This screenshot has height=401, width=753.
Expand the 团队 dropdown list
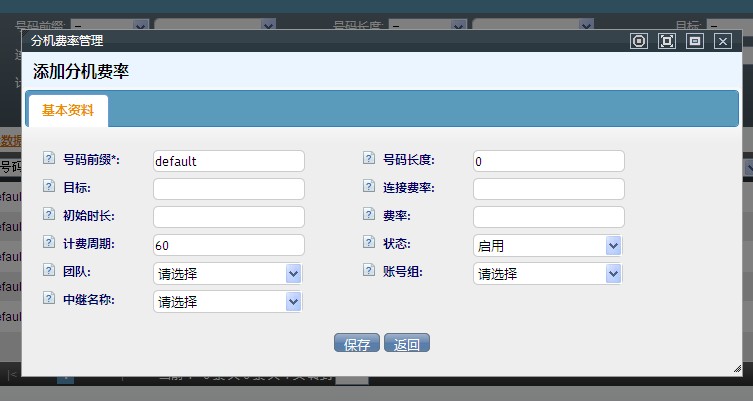point(227,274)
